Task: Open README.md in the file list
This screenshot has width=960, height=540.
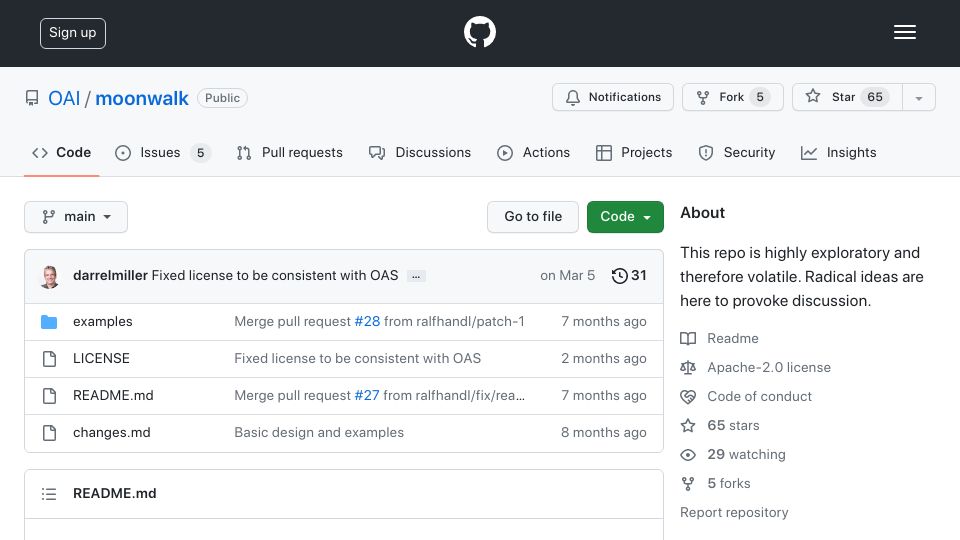Action: pyautogui.click(x=113, y=396)
